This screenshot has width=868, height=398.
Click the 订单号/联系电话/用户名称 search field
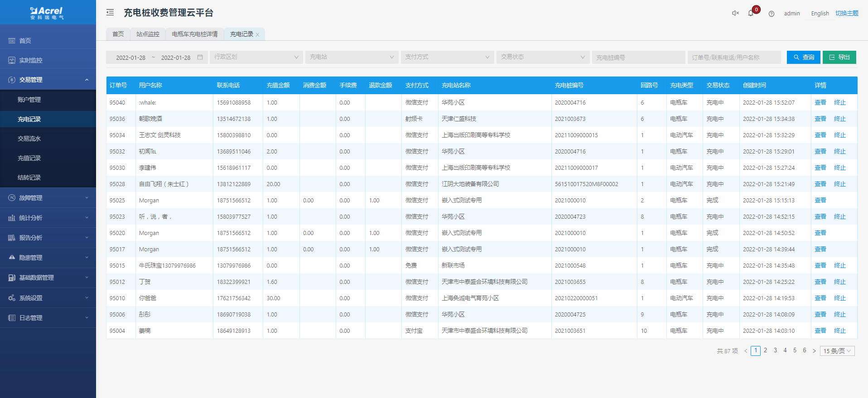tap(734, 57)
